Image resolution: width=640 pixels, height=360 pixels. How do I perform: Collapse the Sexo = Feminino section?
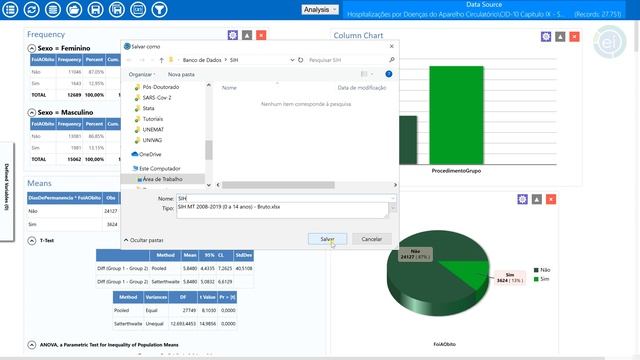click(32, 48)
